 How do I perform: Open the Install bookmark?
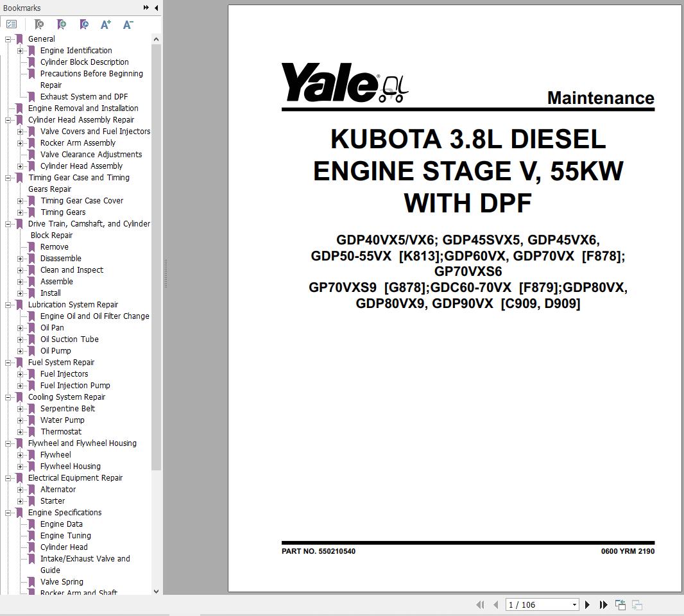[x=50, y=293]
